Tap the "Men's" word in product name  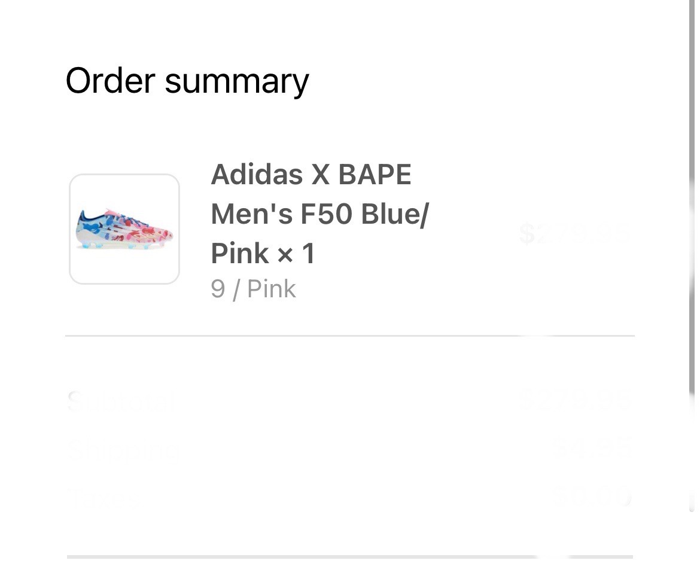(251, 214)
